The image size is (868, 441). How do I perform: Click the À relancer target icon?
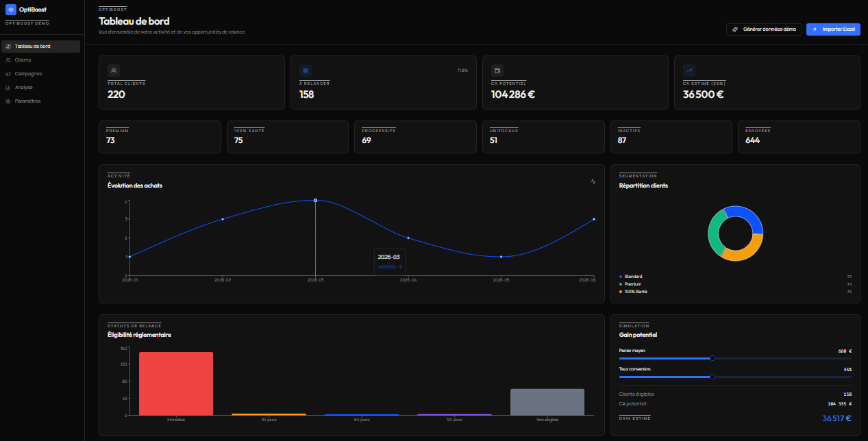[306, 70]
